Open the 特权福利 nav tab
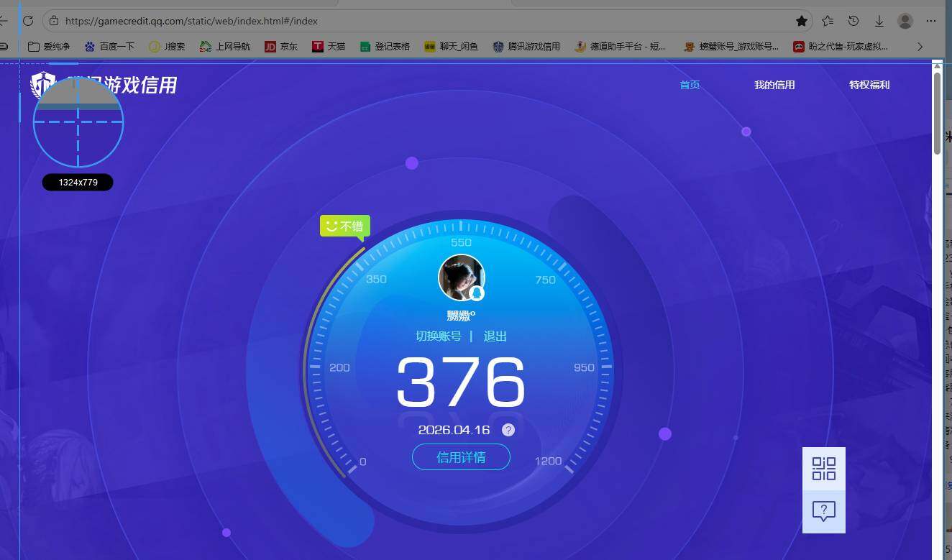952x560 pixels. click(x=869, y=85)
